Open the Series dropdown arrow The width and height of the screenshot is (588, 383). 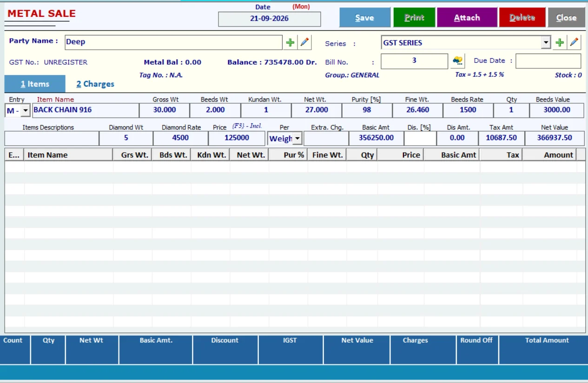[546, 43]
